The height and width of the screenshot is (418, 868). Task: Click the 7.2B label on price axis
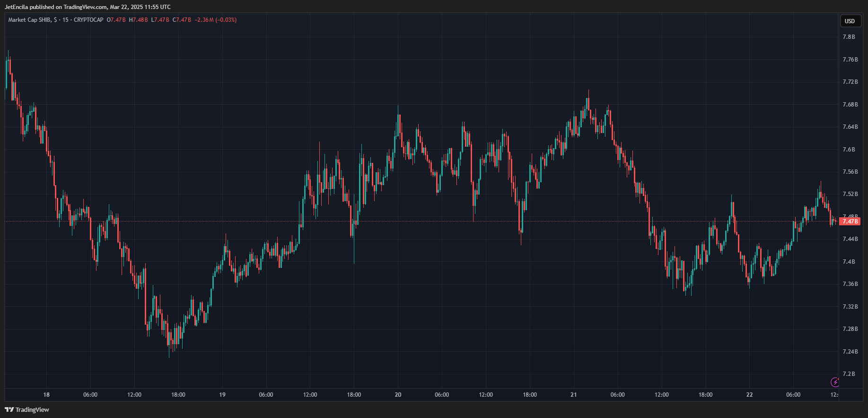[849, 374]
